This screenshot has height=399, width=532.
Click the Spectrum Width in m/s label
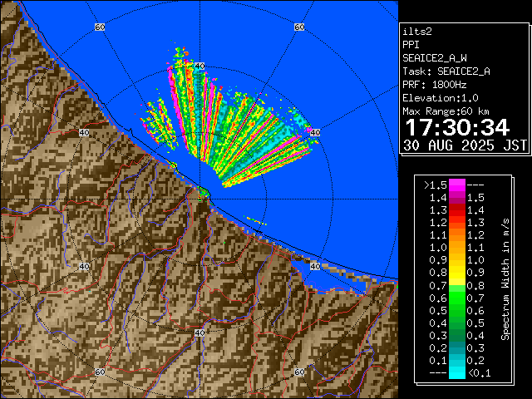[505, 274]
